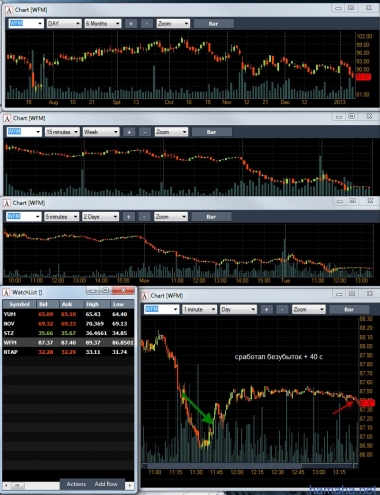Click plus button in 15 minutes chart toolbar
This screenshot has height=495, width=380.
[129, 132]
